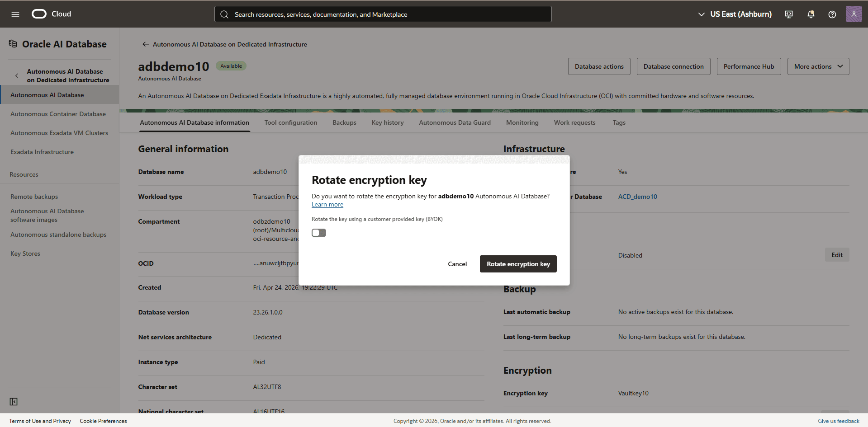Screen dimensions: 868x427
Task: Switch to the Monitoring tab
Action: (522, 122)
